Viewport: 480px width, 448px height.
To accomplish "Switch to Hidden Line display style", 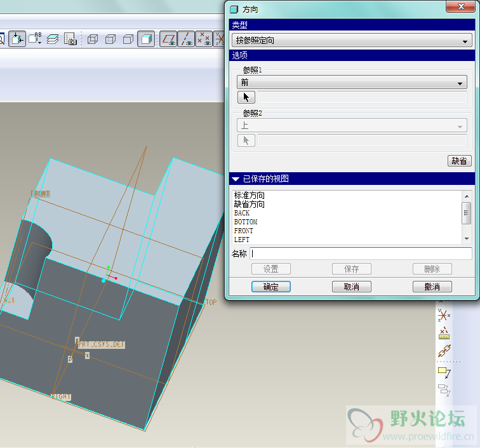I will [x=110, y=39].
